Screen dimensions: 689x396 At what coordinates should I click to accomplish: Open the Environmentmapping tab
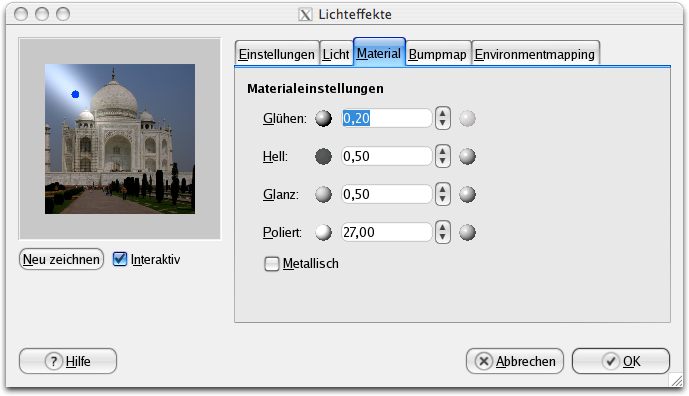coord(535,54)
